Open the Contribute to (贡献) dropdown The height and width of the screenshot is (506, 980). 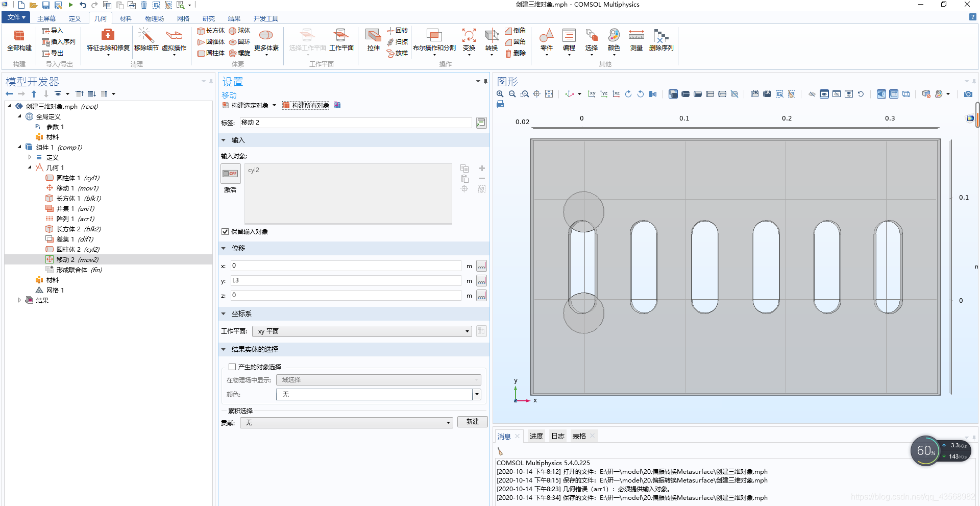click(x=346, y=423)
